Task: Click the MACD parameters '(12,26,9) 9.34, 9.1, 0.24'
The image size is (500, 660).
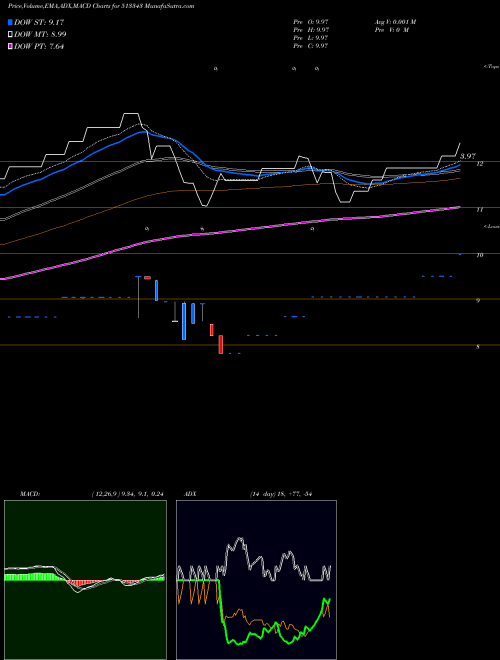Action: coord(127,493)
